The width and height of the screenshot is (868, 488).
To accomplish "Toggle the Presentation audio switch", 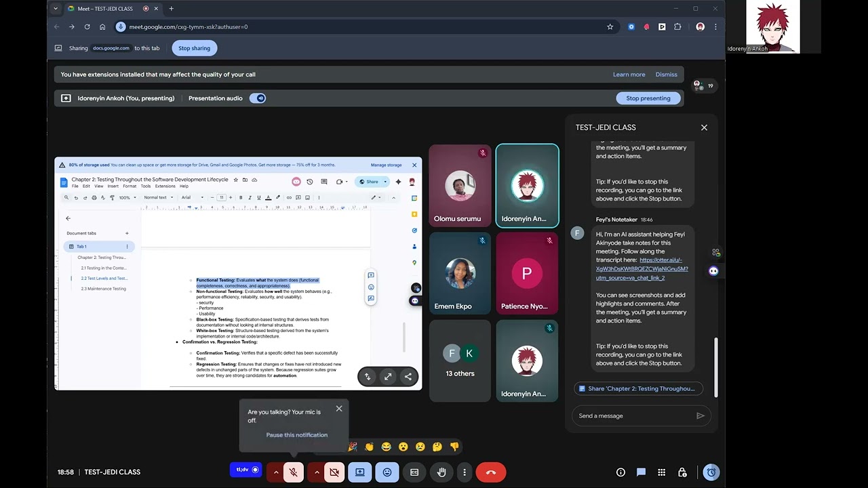I will (258, 98).
